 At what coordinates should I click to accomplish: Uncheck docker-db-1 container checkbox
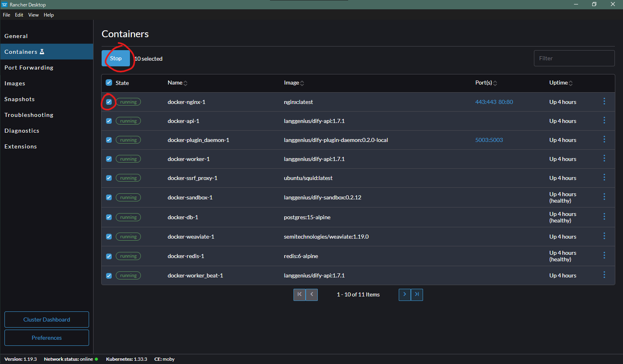(109, 217)
